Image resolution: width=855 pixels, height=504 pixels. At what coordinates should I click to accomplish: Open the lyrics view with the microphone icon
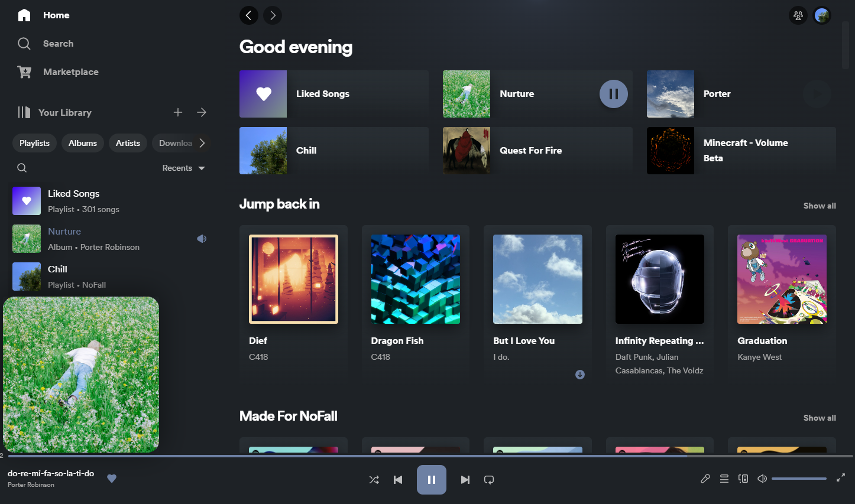pyautogui.click(x=705, y=479)
